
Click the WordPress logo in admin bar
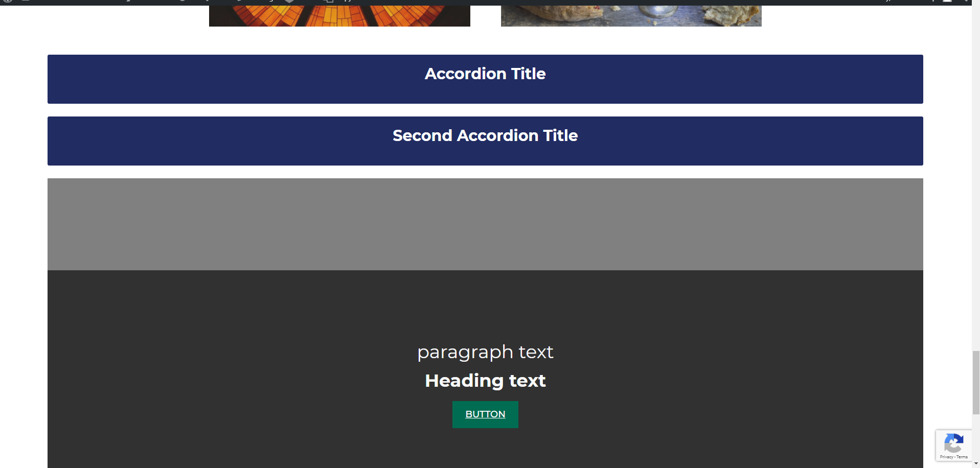pyautogui.click(x=8, y=2)
